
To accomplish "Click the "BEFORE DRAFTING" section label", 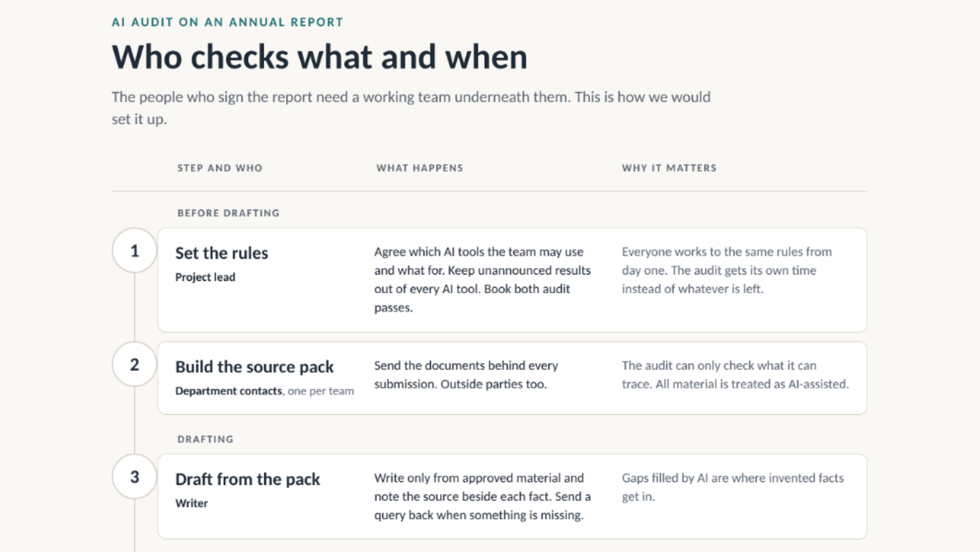I will pos(229,213).
